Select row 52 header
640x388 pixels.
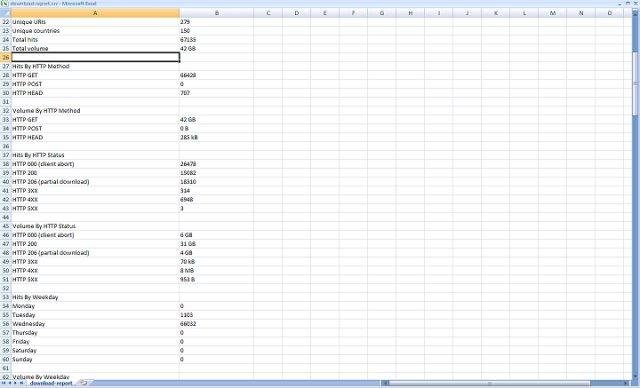tap(6, 288)
